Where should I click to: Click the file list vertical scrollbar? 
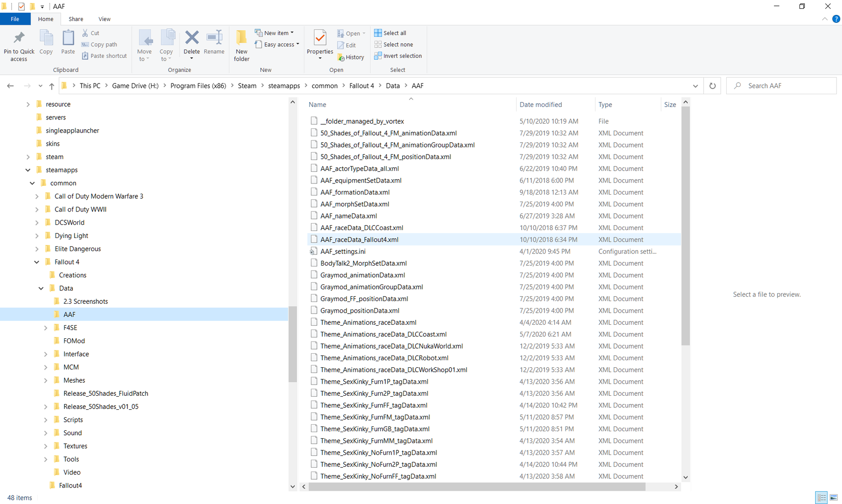pos(686,226)
